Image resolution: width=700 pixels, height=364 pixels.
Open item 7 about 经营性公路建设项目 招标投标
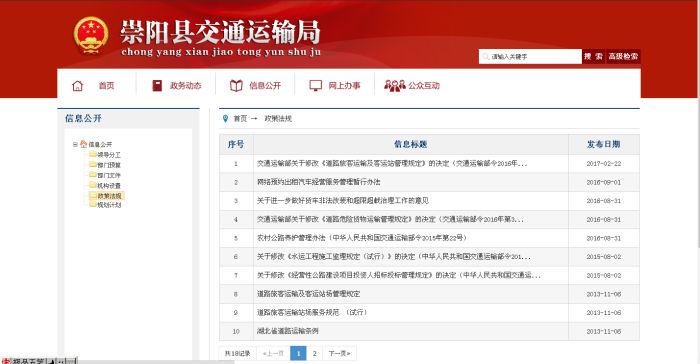coord(398,275)
